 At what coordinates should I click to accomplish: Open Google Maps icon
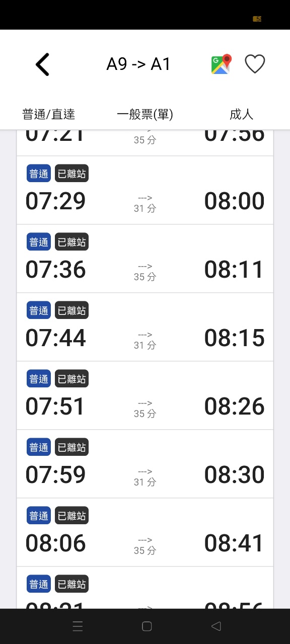(x=221, y=64)
